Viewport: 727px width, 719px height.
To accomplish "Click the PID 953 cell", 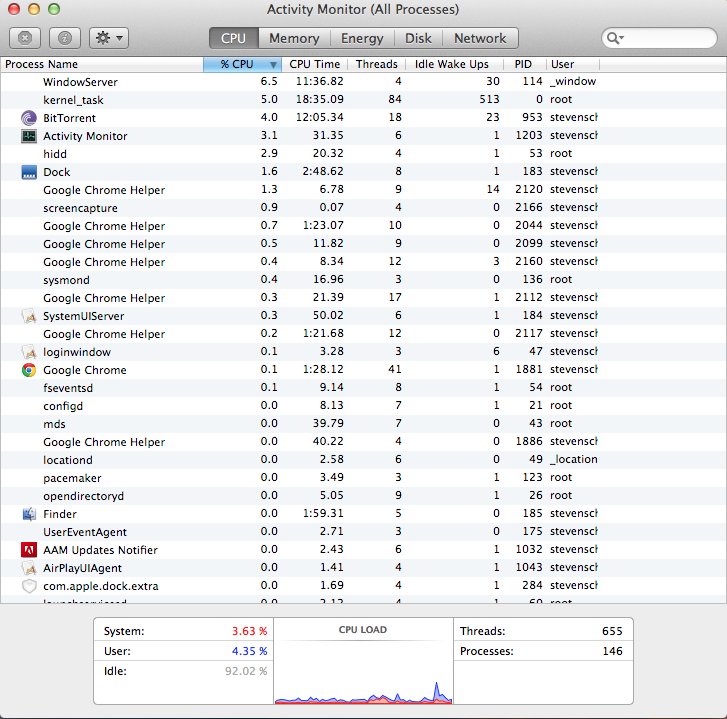I will coord(532,117).
